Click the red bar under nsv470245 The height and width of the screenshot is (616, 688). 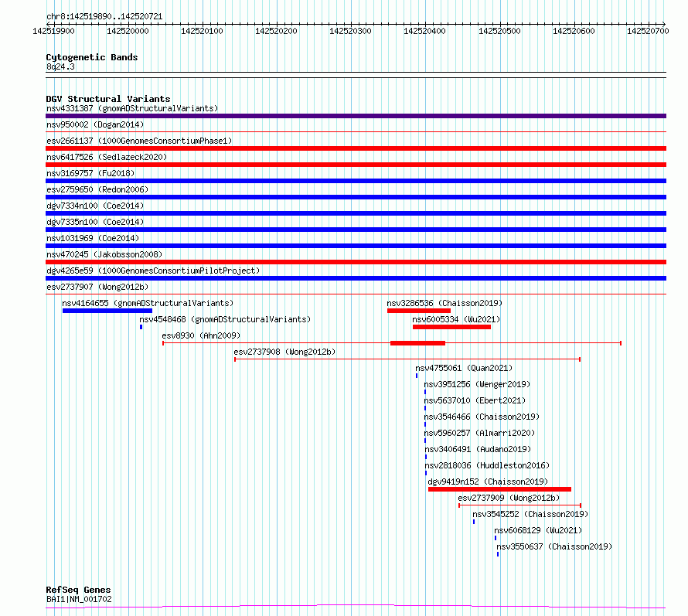356,262
